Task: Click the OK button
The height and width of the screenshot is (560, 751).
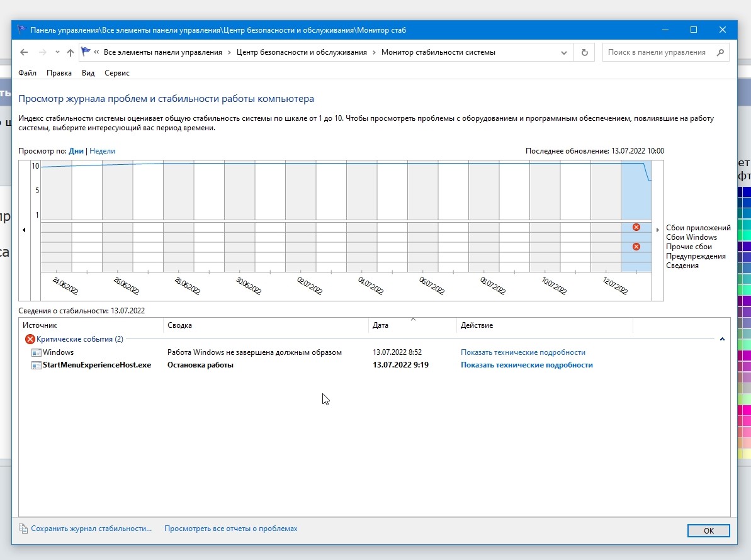Action: [709, 530]
